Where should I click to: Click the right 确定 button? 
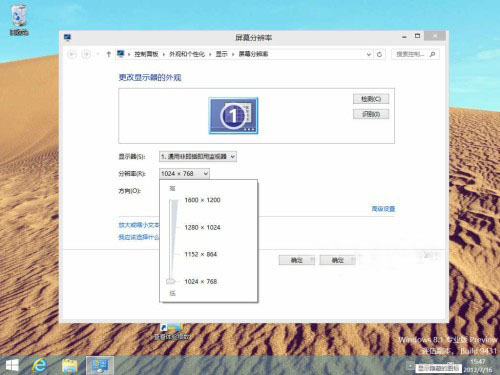click(338, 260)
